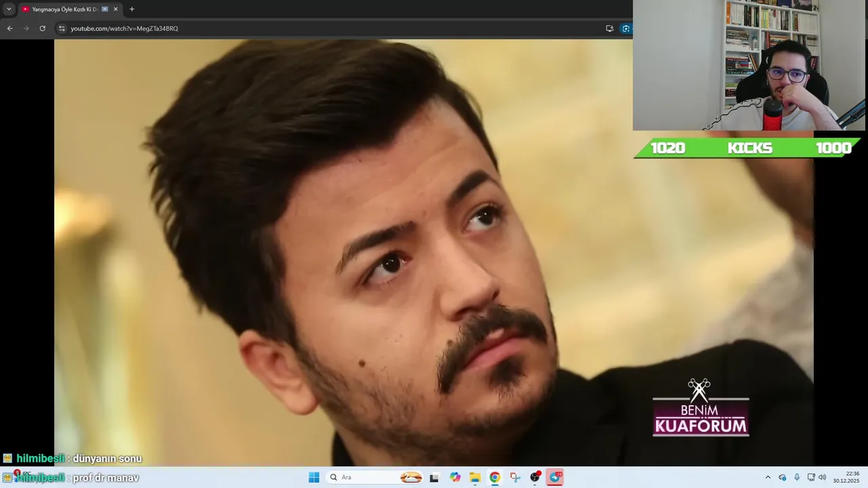This screenshot has height=488, width=868.
Task: Open File Explorer from taskbar
Action: tap(475, 477)
